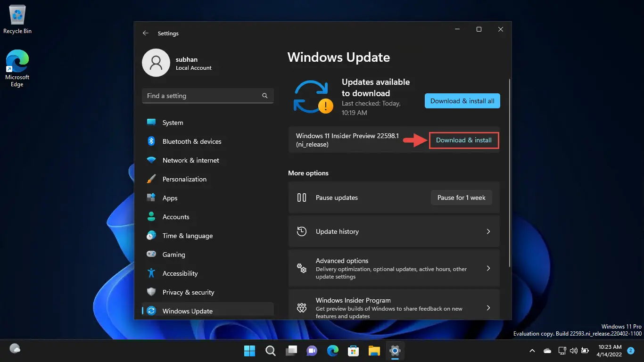Click the Update history clock icon
The height and width of the screenshot is (362, 644).
pyautogui.click(x=302, y=231)
